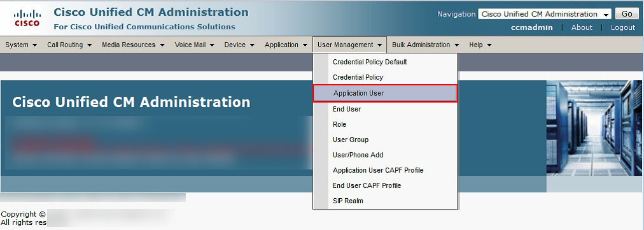This screenshot has height=230, width=644.
Task: Click 'For Cisco Unified Communications Solutions' subtitle
Action: (x=144, y=27)
